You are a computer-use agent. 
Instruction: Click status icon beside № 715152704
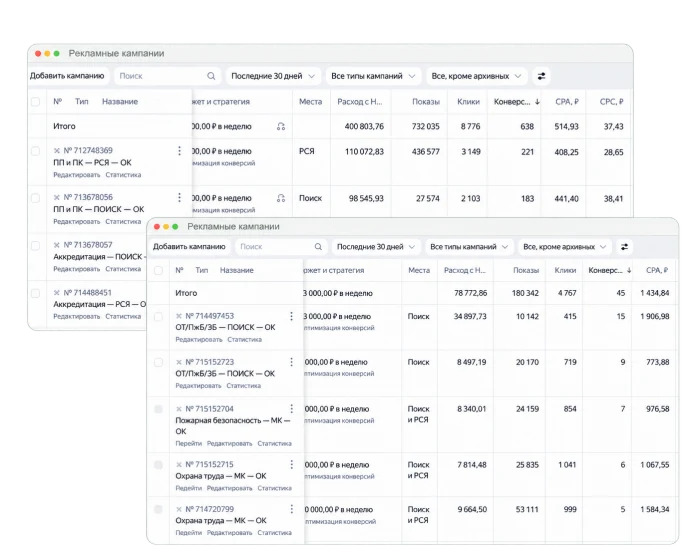pos(179,409)
